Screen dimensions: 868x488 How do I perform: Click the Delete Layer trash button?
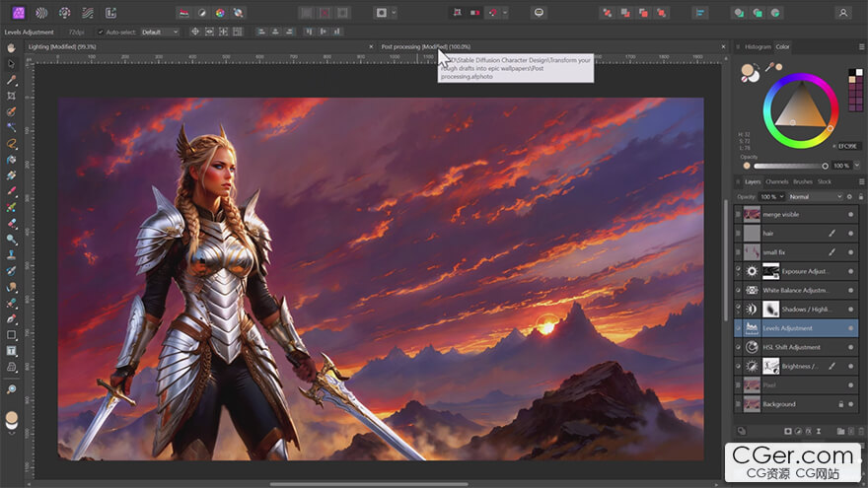(x=861, y=431)
